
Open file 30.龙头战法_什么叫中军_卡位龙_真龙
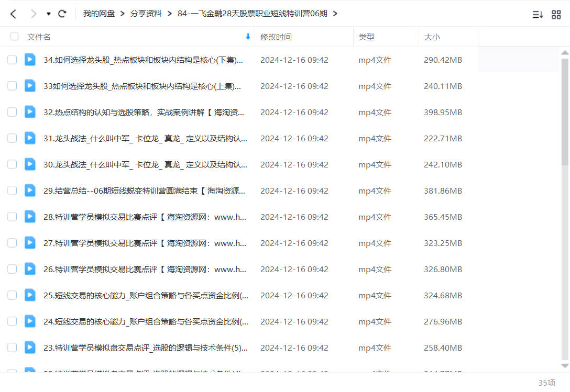[146, 164]
